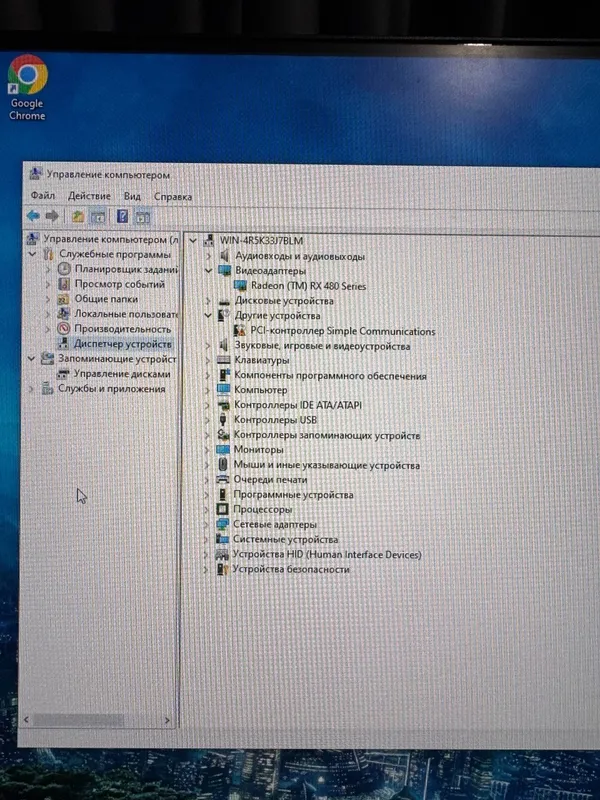Select PCI-контроллер Simple Communications device
Image resolution: width=600 pixels, height=800 pixels.
(342, 331)
